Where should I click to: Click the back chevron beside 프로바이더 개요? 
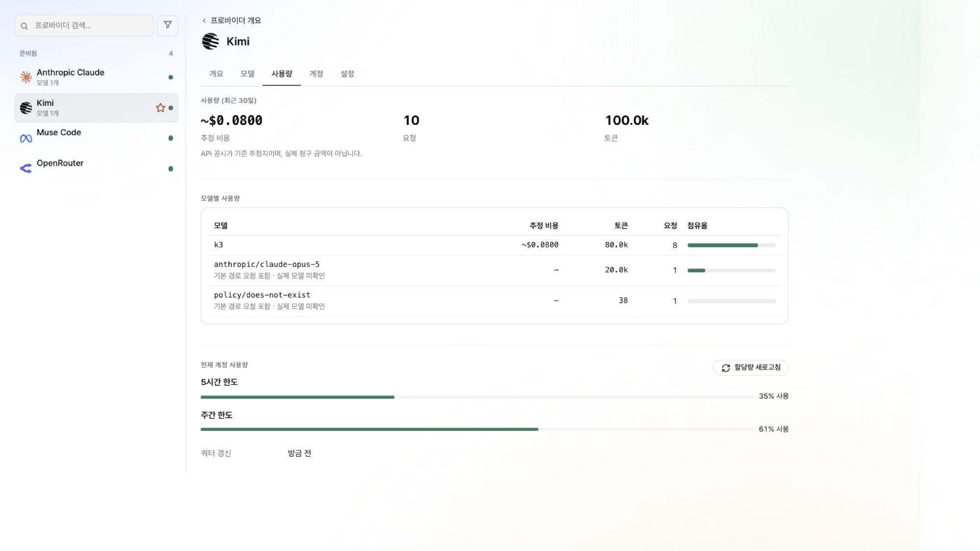point(204,21)
